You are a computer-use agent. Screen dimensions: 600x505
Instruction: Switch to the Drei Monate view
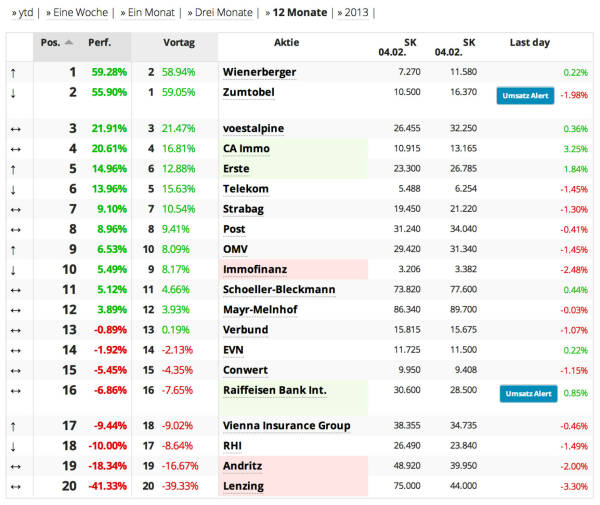[x=218, y=13]
